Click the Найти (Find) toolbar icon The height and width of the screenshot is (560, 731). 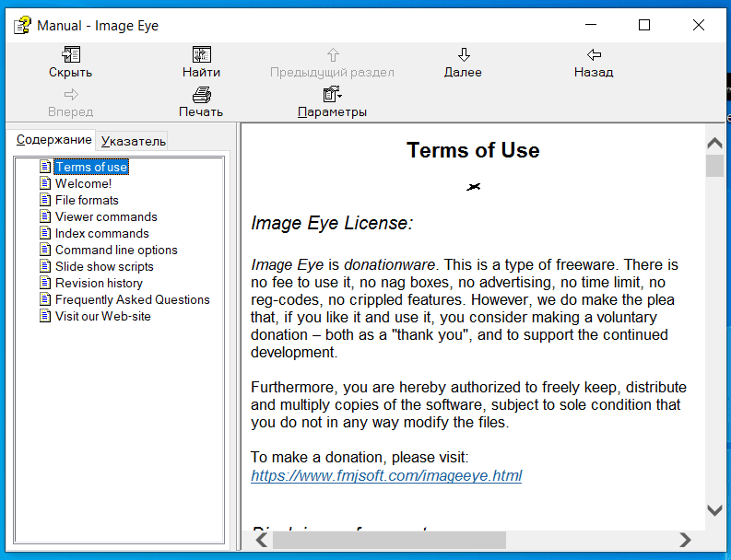click(201, 54)
